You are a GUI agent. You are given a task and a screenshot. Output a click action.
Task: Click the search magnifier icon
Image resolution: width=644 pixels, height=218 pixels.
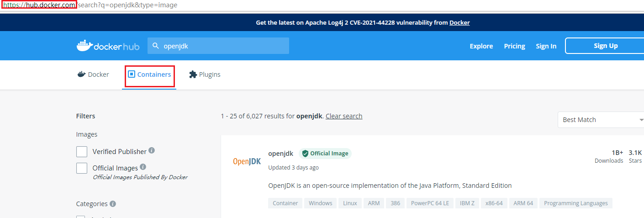pos(156,46)
